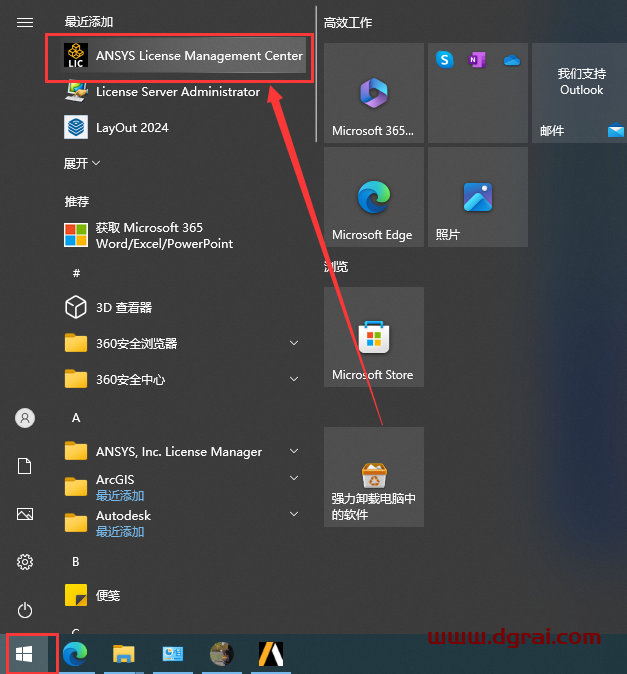
Task: Click the 高效工作 group header
Action: click(x=348, y=23)
